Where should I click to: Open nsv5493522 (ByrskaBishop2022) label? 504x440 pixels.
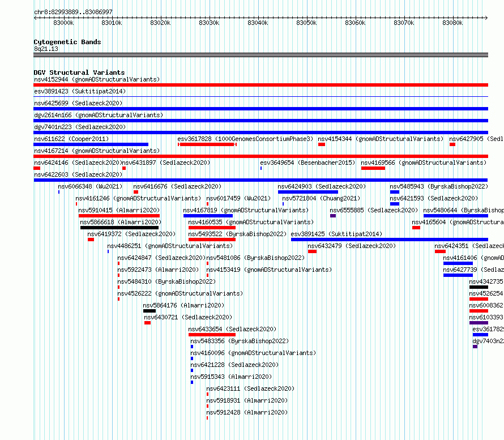(x=237, y=234)
